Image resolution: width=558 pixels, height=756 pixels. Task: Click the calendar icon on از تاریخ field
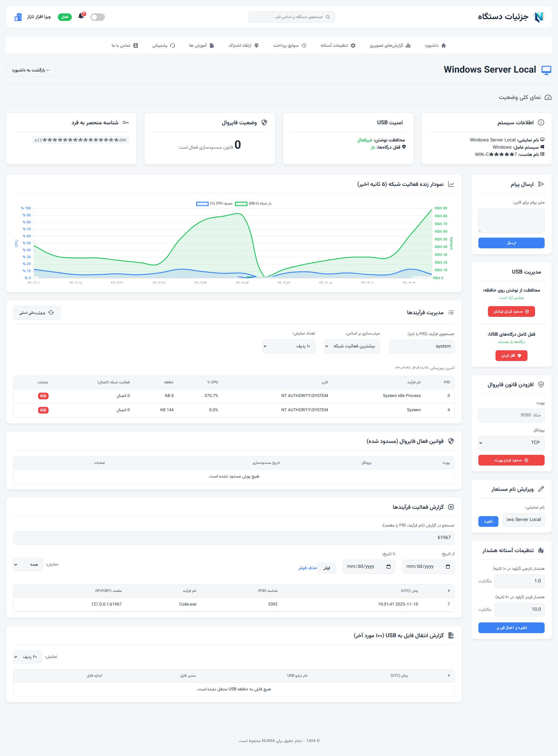coord(448,567)
